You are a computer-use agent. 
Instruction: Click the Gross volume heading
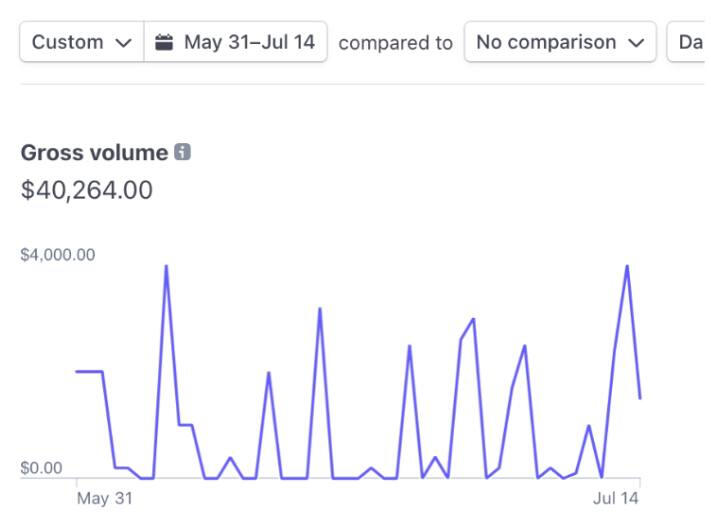94,153
